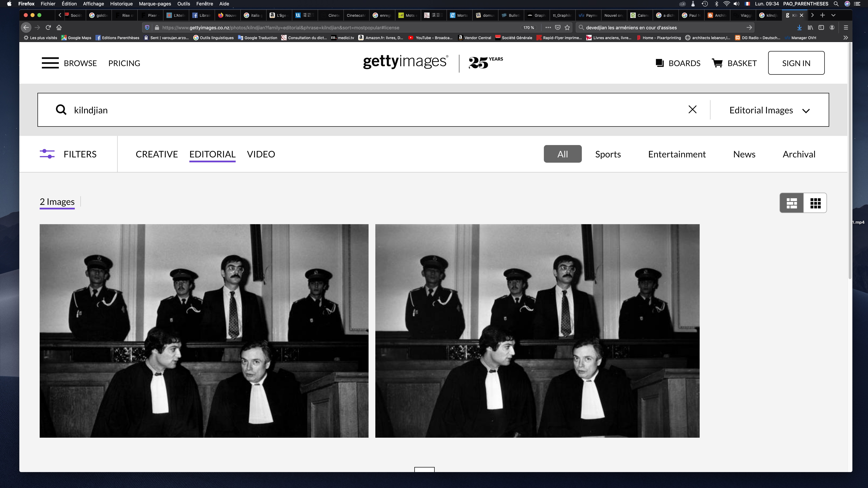Reload the page in Firefox
This screenshot has height=488, width=868.
tap(48, 27)
